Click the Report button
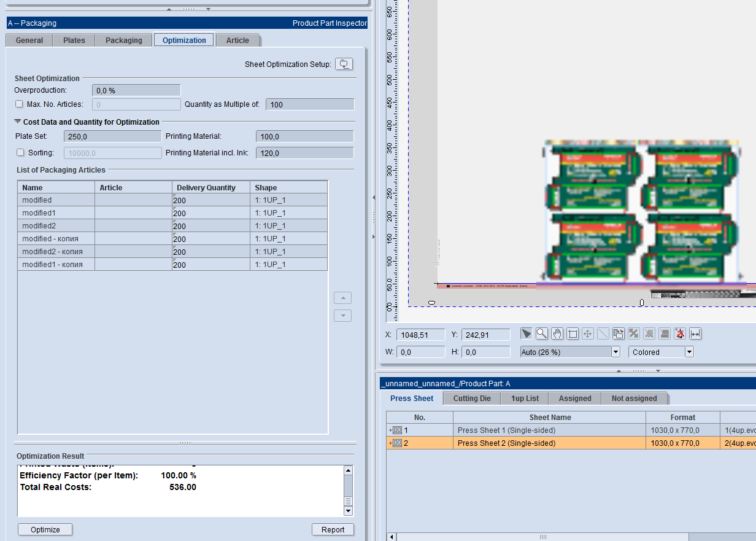This screenshot has width=756, height=541. 333,529
